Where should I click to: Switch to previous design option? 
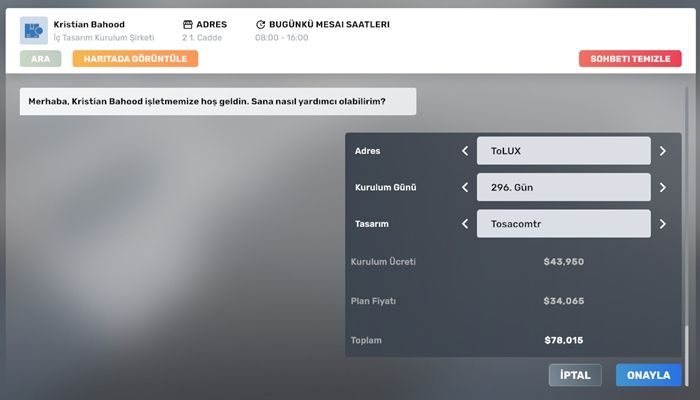pos(464,223)
